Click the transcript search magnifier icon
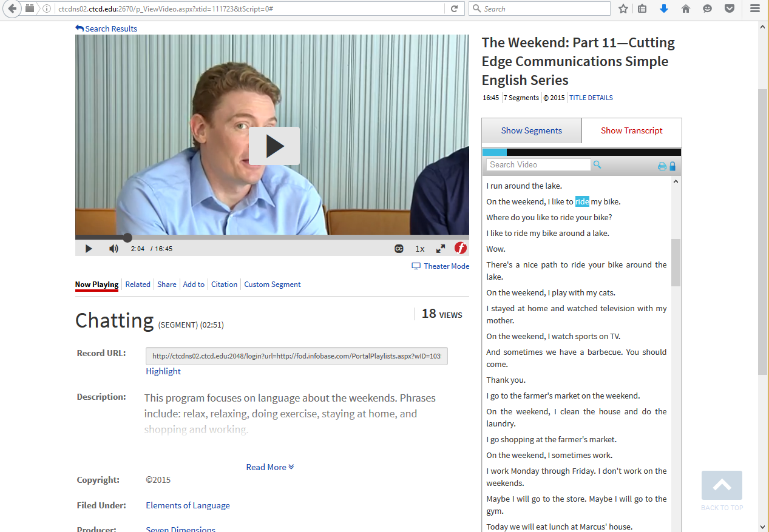The height and width of the screenshot is (532, 769). pyautogui.click(x=597, y=164)
